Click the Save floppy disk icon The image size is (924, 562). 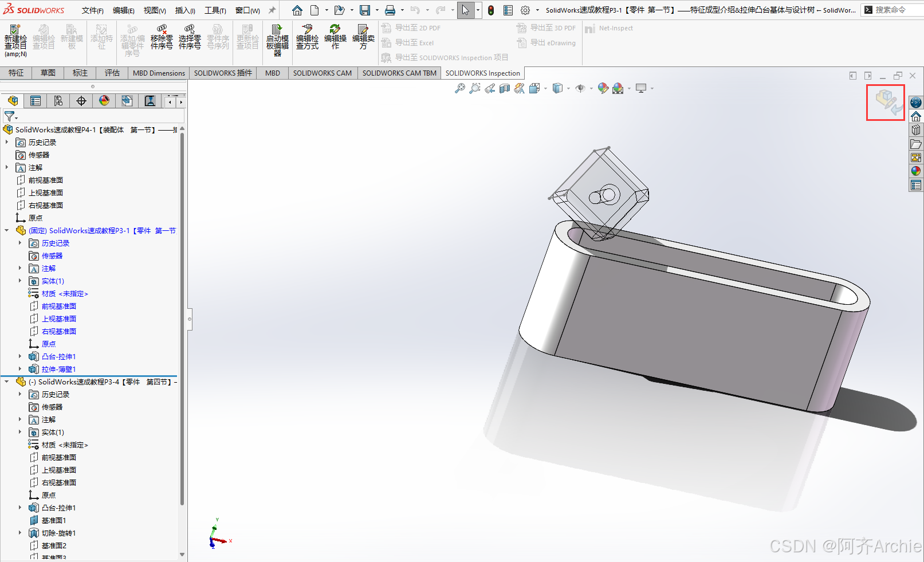tap(365, 10)
